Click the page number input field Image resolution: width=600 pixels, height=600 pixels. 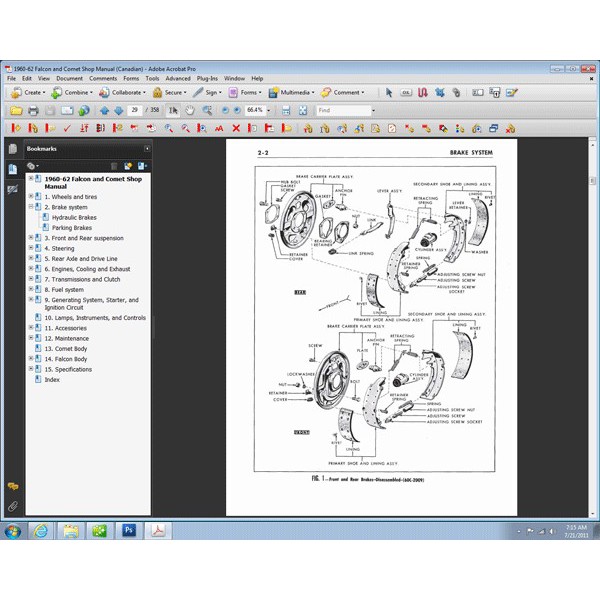(135, 110)
